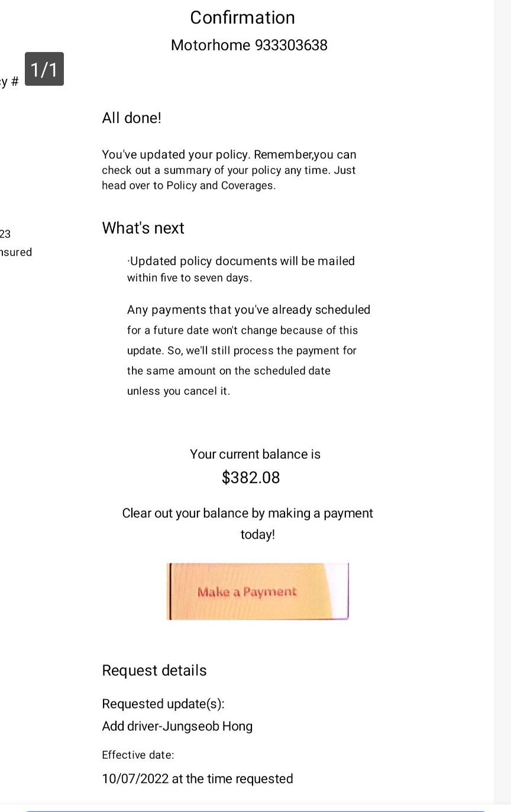Click the Make a Payment button
Screen dimensions: 511x812
click(x=258, y=591)
